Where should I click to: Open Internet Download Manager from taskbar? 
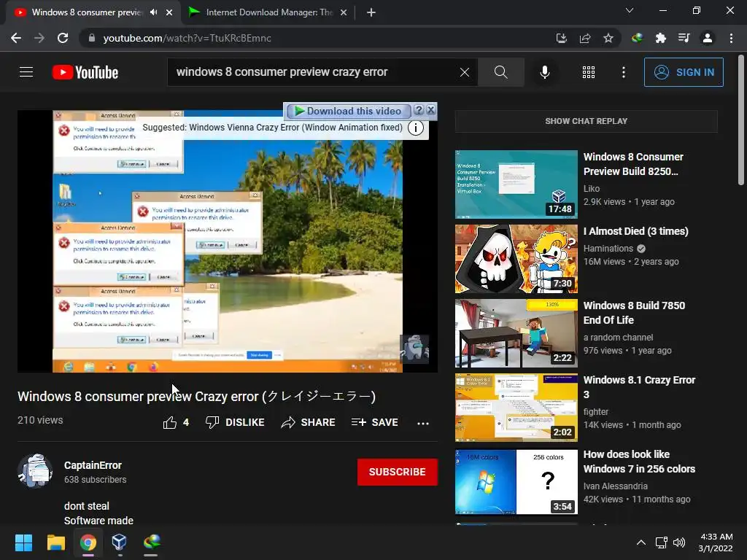151,542
